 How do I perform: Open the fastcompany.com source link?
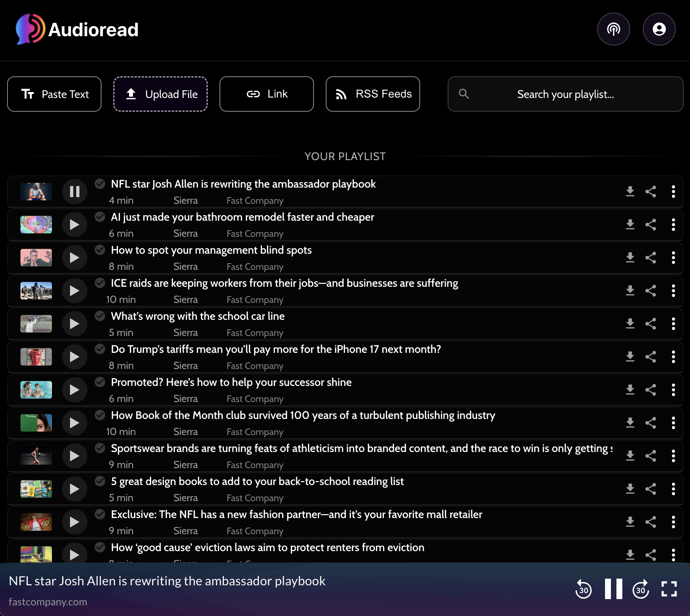click(48, 602)
